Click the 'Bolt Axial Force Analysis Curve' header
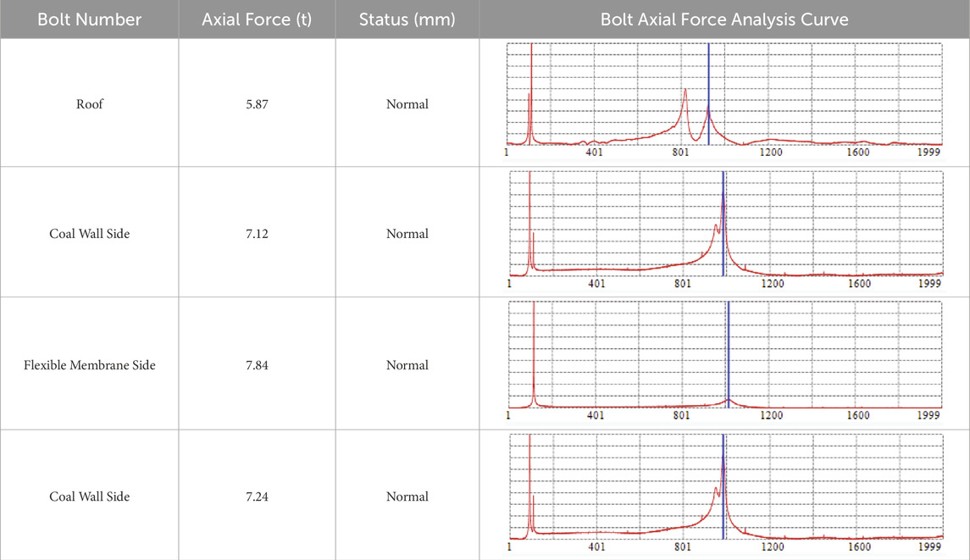970x560 pixels. tap(724, 19)
